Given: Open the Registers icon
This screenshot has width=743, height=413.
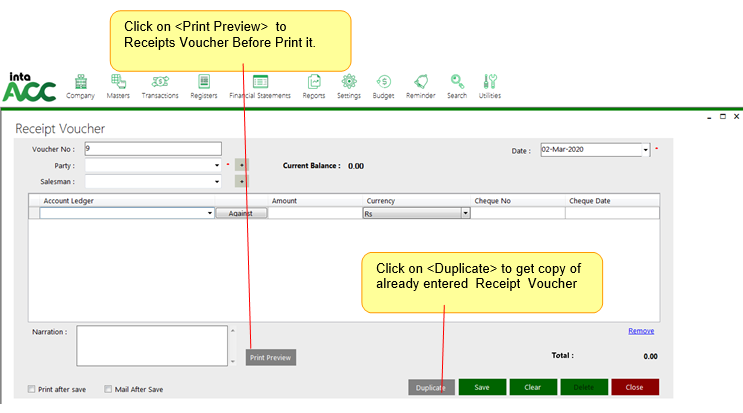Looking at the screenshot, I should (x=204, y=83).
